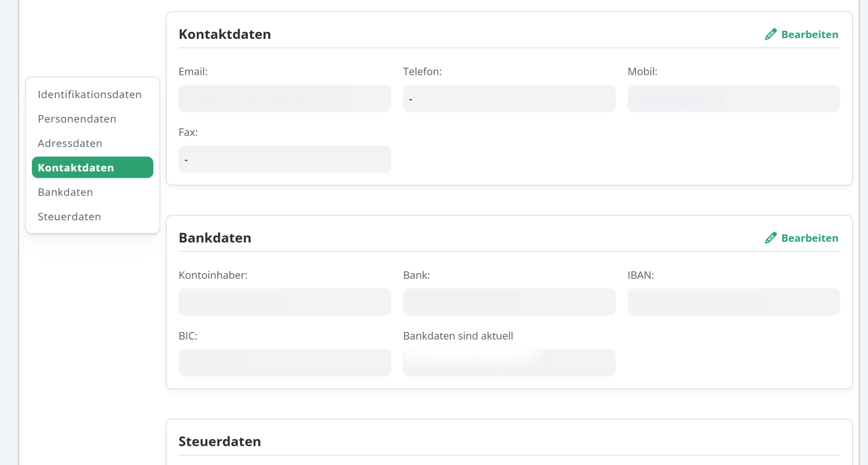Open Steuerdaten from the sidebar

[69, 217]
